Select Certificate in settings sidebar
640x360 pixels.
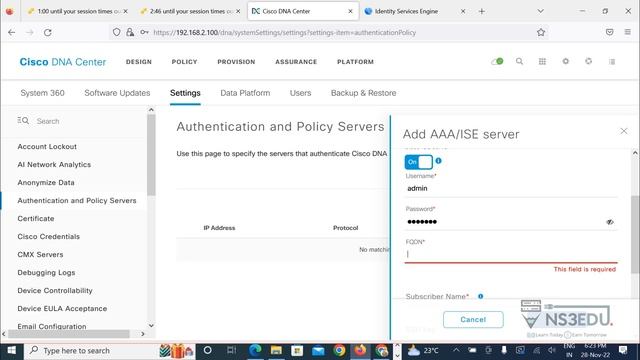36,218
